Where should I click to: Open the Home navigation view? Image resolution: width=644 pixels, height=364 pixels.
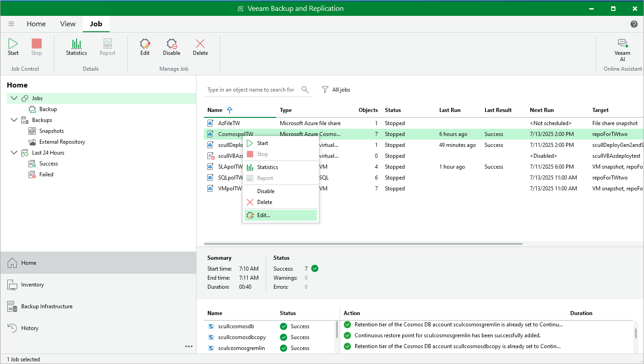[98, 262]
